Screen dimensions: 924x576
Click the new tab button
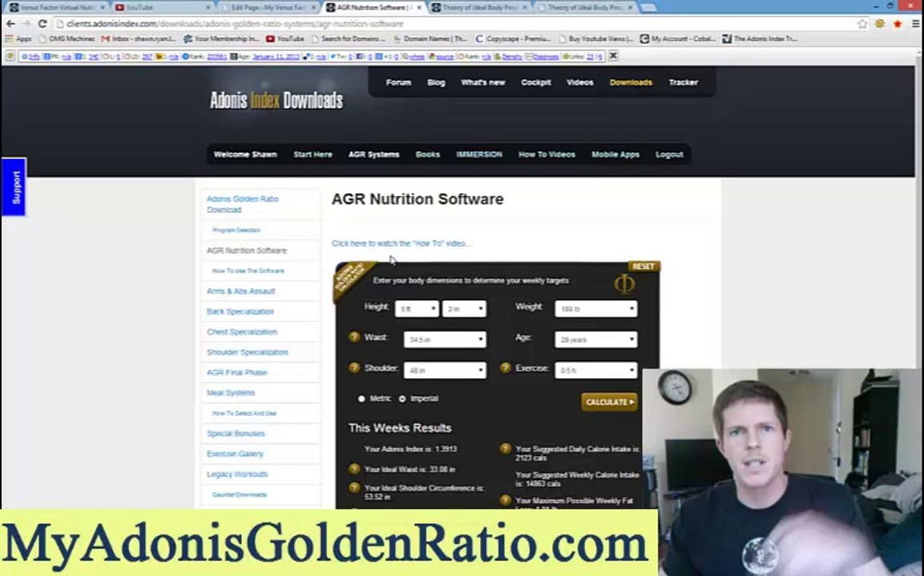point(648,8)
